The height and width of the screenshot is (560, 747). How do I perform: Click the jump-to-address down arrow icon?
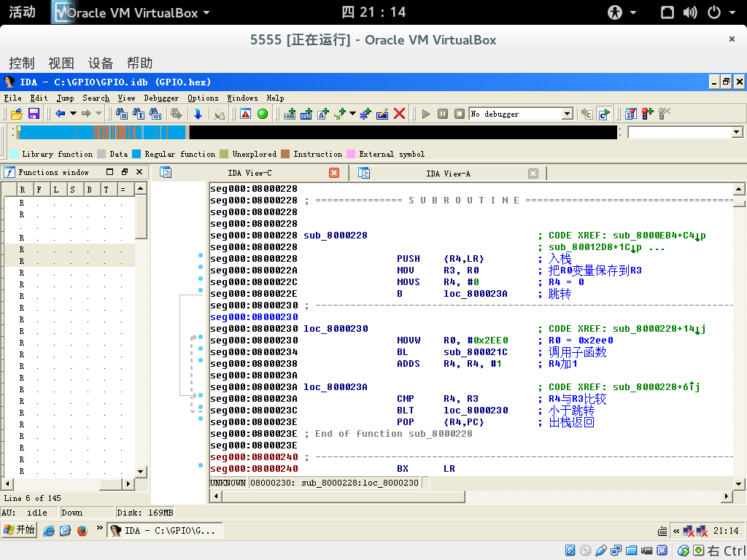(198, 114)
